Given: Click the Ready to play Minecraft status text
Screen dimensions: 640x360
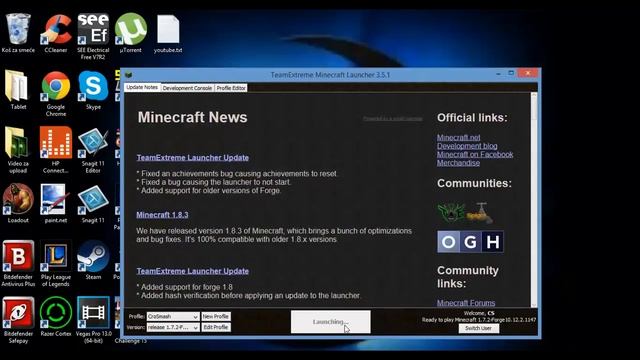Looking at the screenshot, I should (x=479, y=320).
